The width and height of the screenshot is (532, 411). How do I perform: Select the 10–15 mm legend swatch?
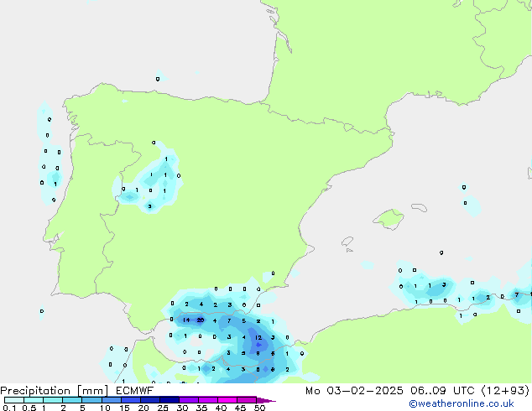tap(111, 400)
